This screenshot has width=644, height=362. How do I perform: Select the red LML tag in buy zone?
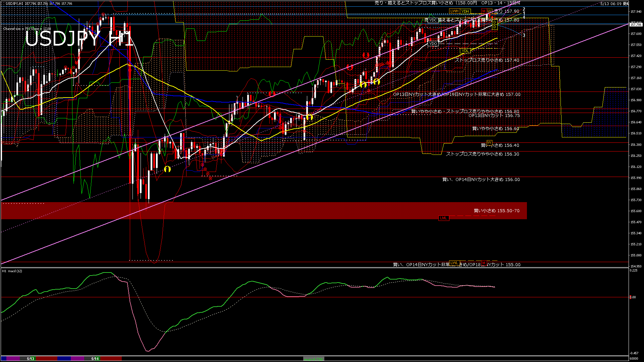pyautogui.click(x=444, y=218)
